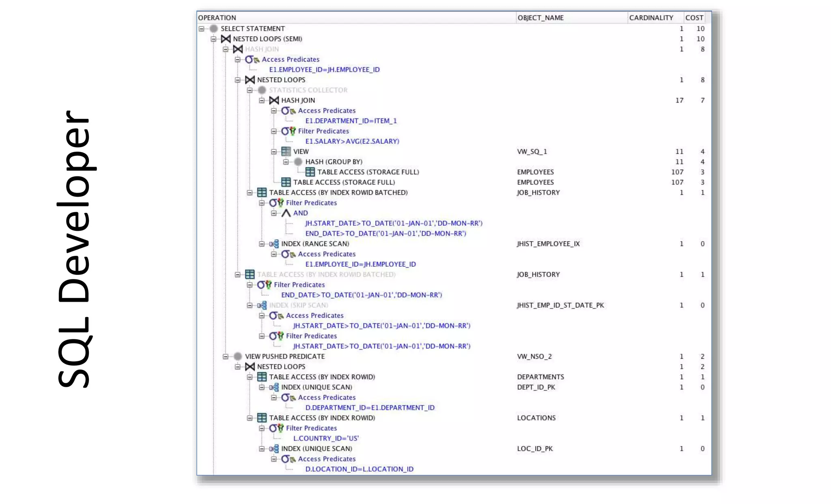The width and height of the screenshot is (831, 504).
Task: Click the HASH (GROUP BY) node icon
Action: [x=298, y=162]
